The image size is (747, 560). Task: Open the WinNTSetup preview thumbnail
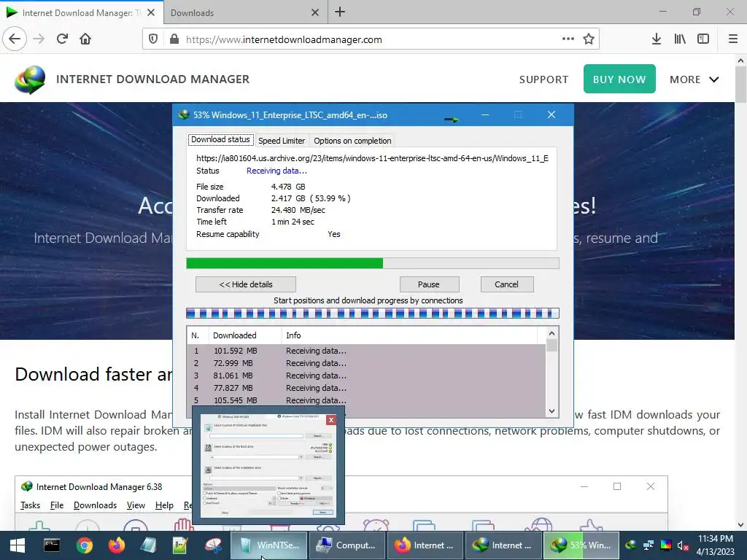pos(268,465)
